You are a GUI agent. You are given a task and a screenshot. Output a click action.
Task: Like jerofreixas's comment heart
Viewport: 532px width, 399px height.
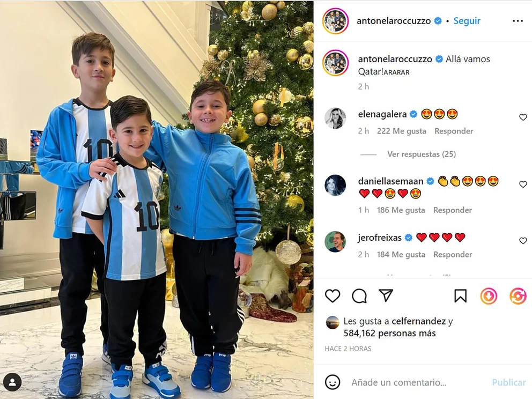point(523,241)
